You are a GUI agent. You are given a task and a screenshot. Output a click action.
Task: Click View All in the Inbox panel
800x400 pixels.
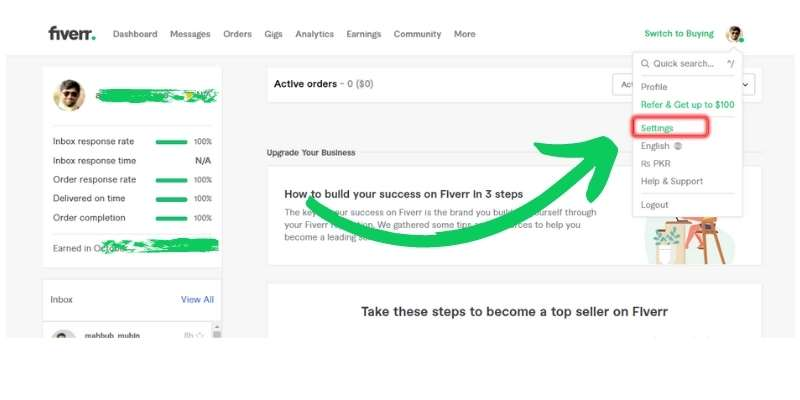(x=197, y=299)
